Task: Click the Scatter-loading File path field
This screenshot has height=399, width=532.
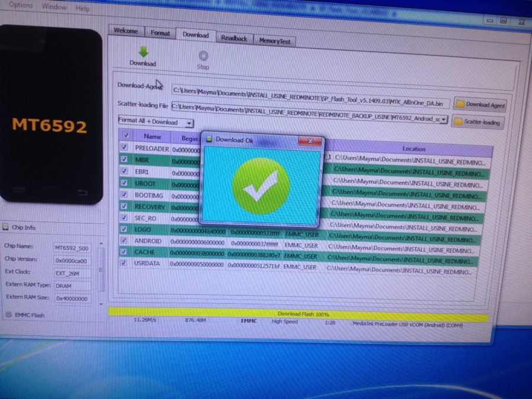Action: click(309, 113)
